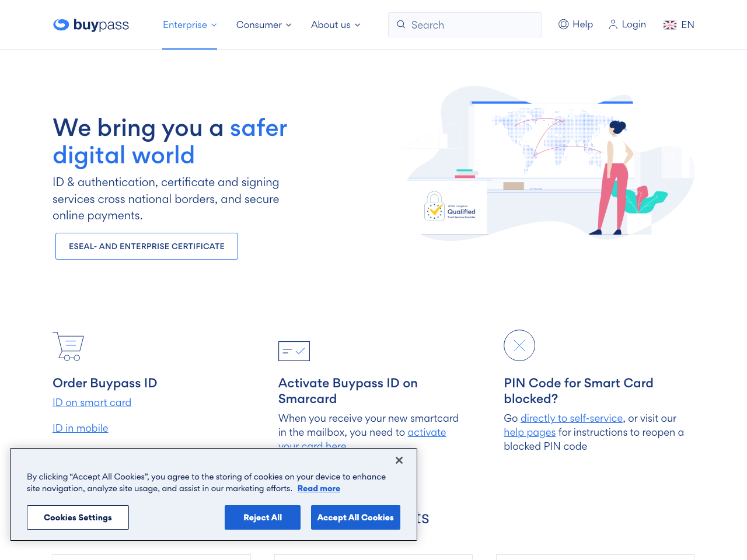Click the circled X icon above PIN Code section
Viewport: 747px width, 560px height.
[x=519, y=345]
